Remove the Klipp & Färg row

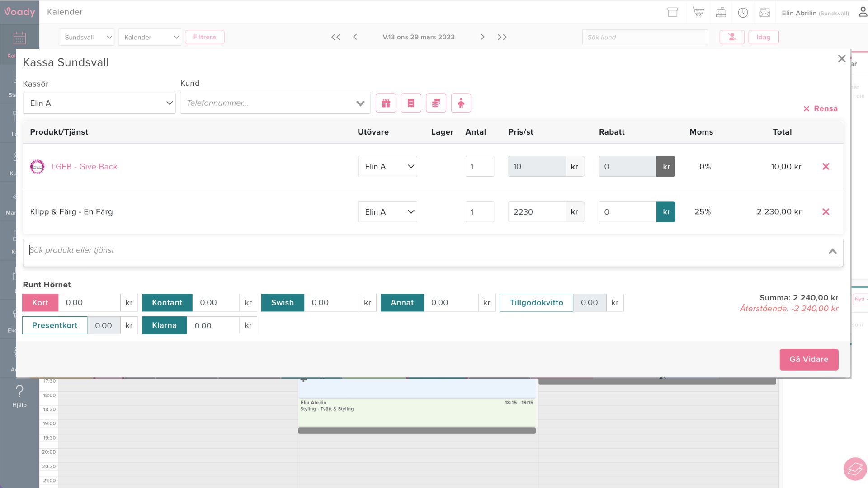coord(826,211)
